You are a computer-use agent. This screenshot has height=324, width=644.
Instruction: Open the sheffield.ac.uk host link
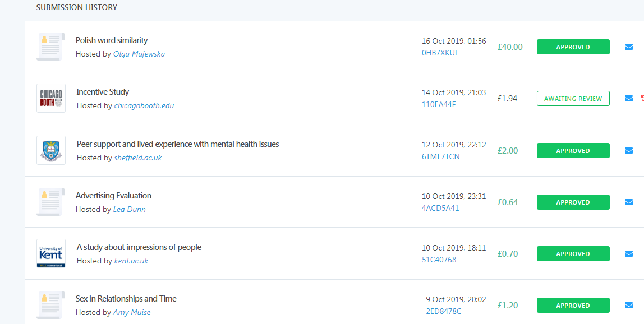(138, 158)
